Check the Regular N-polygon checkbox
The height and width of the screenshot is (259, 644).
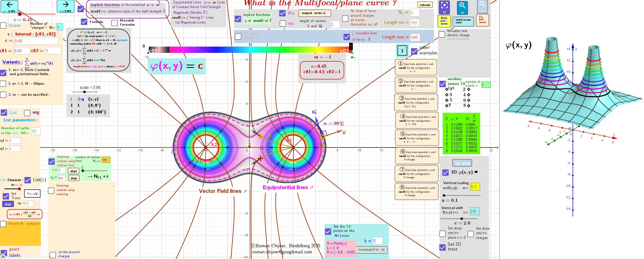click(x=3, y=224)
